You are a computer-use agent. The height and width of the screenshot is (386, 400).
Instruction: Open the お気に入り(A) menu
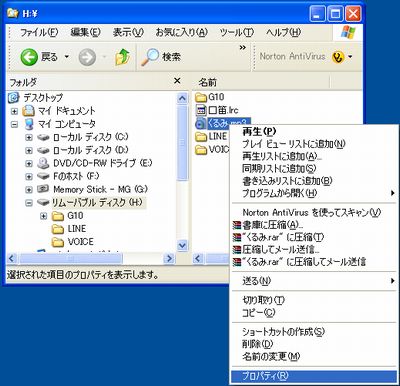point(182,32)
